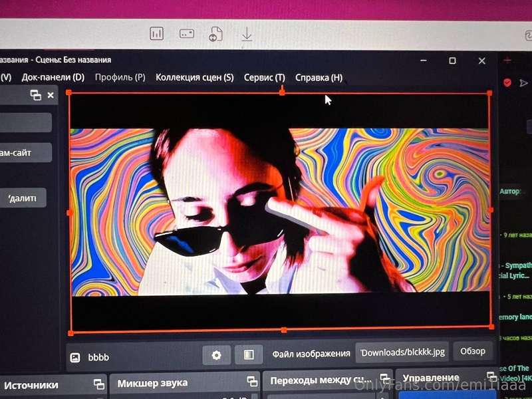532x399 pixels.
Task: Open the Профиль (P) menu
Action: point(120,77)
